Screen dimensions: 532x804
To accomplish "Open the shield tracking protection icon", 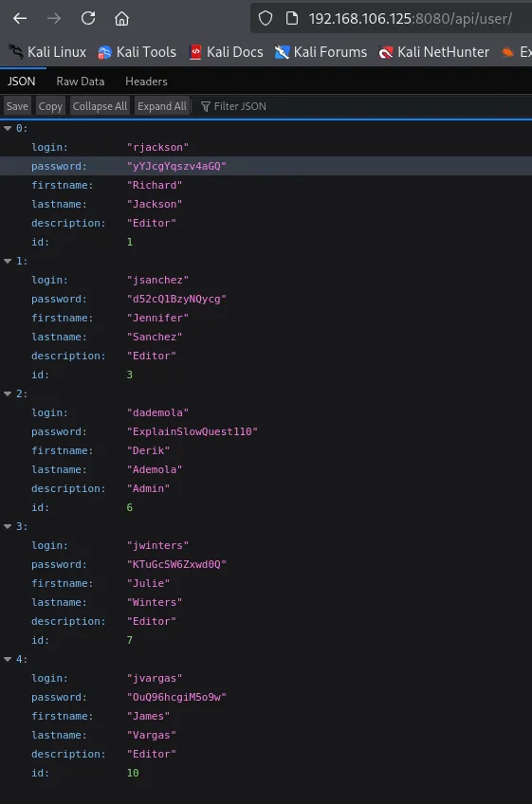I will (266, 18).
